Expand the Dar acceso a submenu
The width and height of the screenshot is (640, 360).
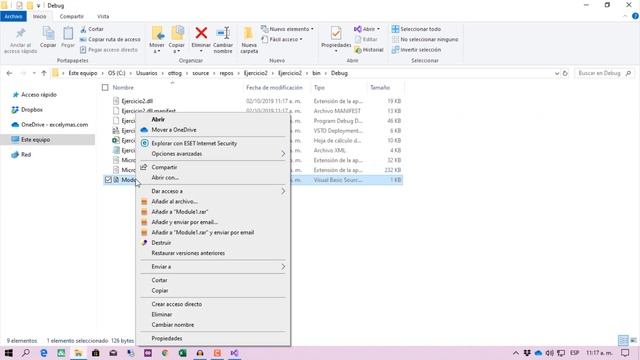point(213,191)
